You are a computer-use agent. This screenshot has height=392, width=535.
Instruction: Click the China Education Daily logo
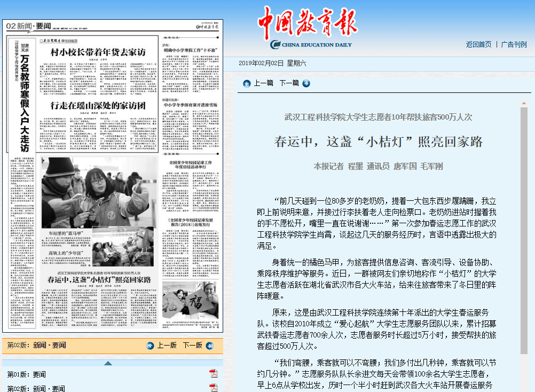[308, 27]
